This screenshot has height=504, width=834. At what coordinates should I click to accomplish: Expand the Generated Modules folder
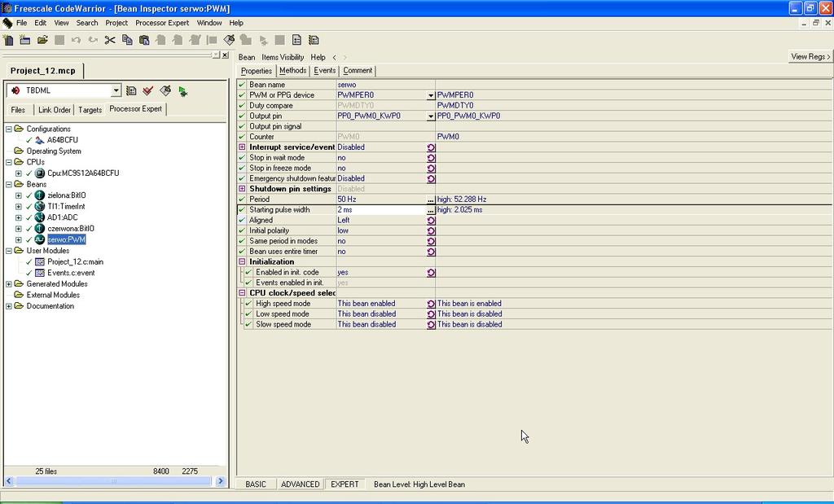point(8,284)
